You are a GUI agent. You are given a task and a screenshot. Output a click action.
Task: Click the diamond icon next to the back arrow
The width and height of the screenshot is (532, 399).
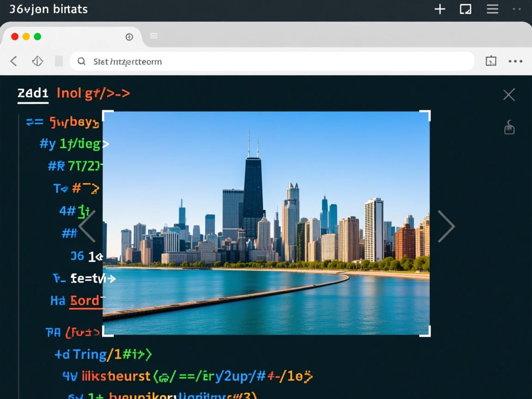(37, 61)
